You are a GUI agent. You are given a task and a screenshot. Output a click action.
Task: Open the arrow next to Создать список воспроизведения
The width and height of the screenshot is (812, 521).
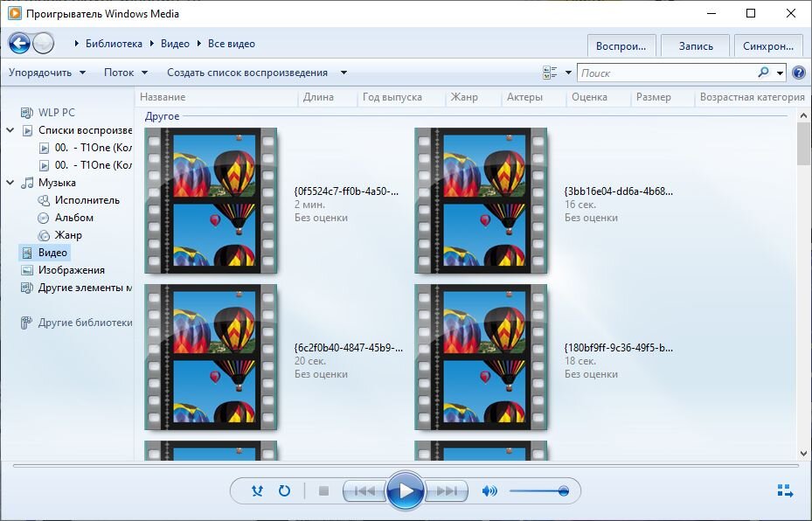tap(344, 73)
